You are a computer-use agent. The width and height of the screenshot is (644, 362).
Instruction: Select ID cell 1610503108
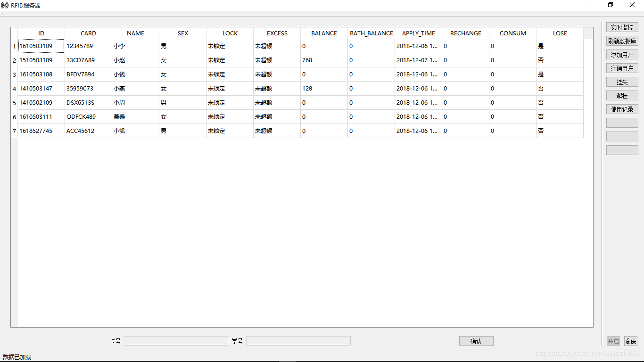click(x=41, y=74)
